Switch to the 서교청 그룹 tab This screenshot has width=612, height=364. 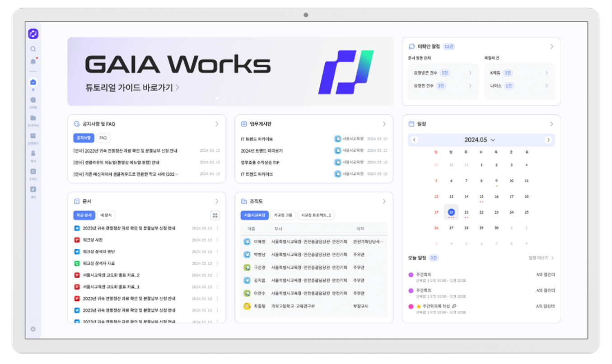(x=283, y=215)
